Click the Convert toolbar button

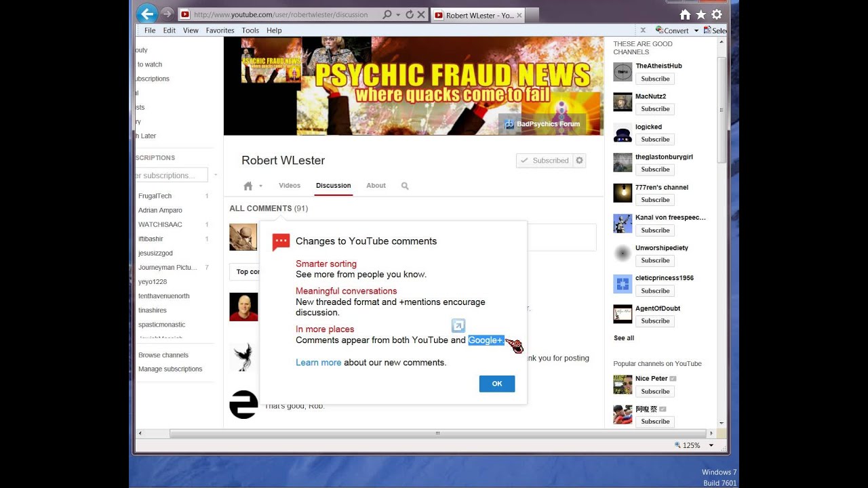672,30
